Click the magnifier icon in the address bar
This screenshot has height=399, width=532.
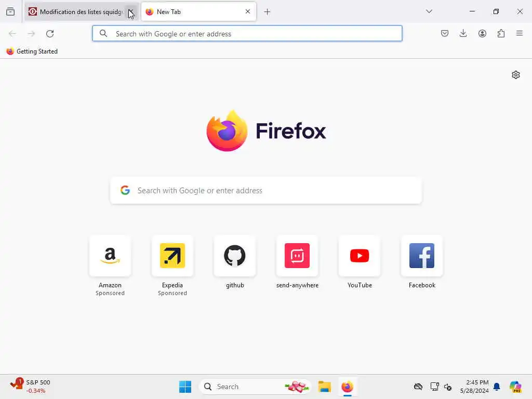[103, 34]
